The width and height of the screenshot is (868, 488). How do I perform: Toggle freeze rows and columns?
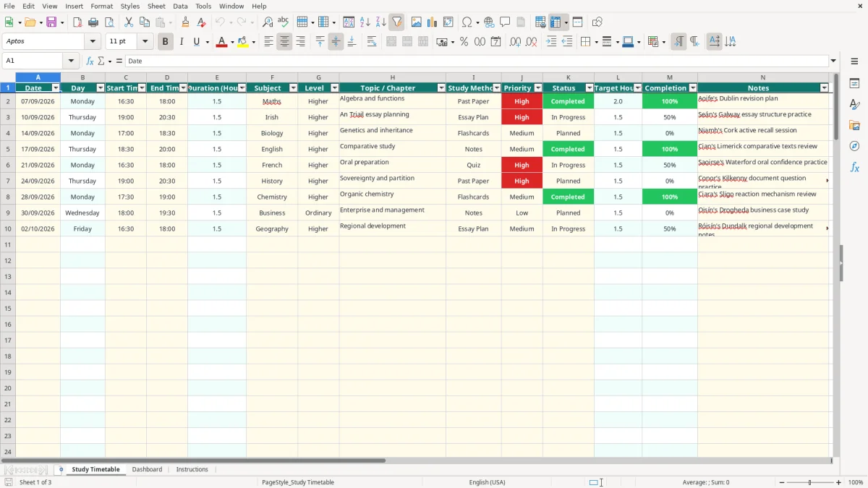pyautogui.click(x=555, y=22)
